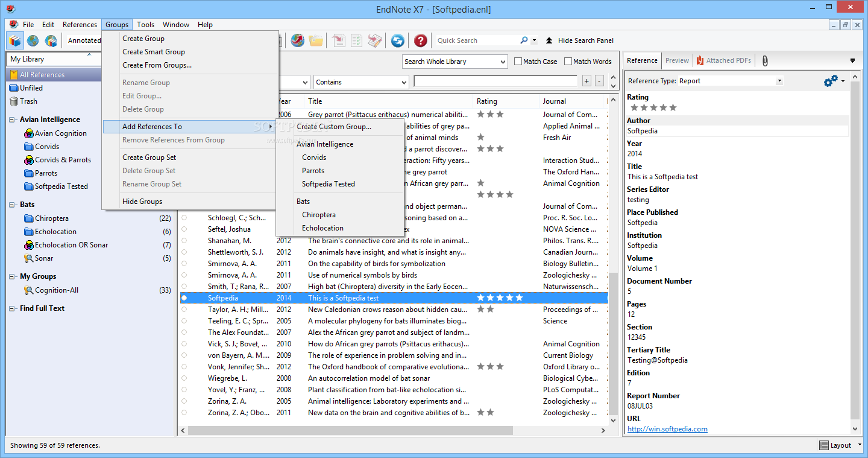Viewport: 868px width, 458px height.
Task: Switch to Integrated Library and Online Mode icon
Action: click(x=51, y=40)
